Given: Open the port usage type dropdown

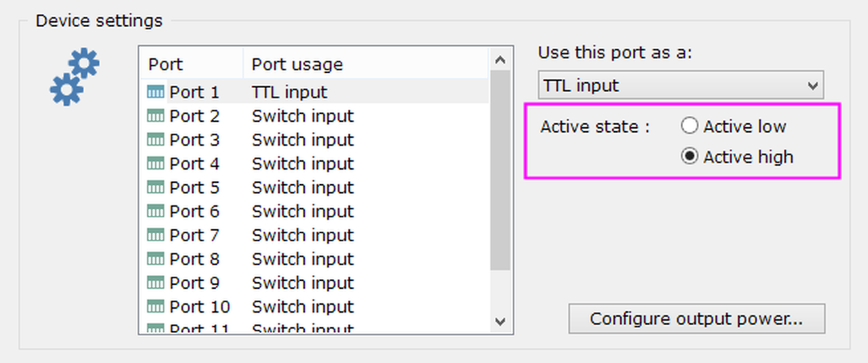Looking at the screenshot, I should [x=680, y=85].
